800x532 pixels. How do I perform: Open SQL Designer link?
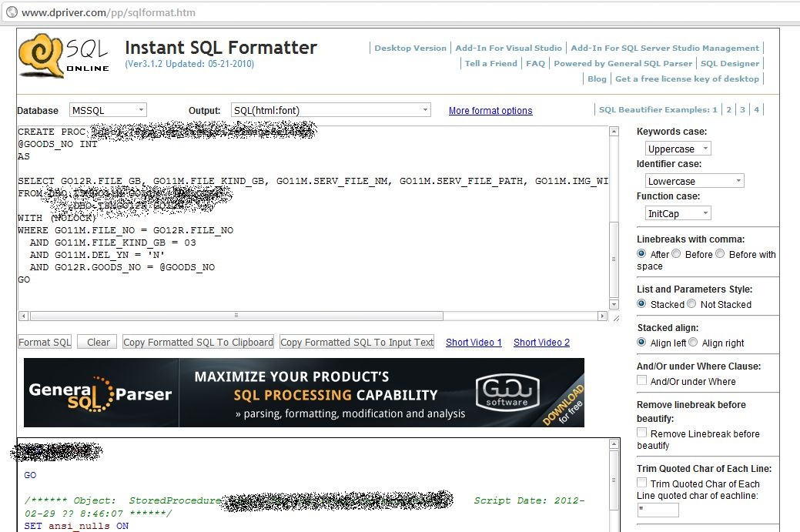(730, 63)
